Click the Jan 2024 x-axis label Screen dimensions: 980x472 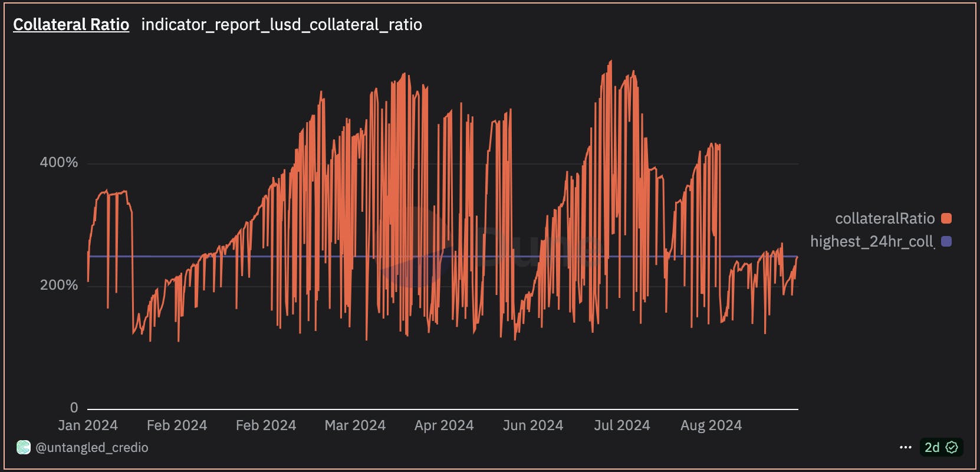click(x=88, y=425)
